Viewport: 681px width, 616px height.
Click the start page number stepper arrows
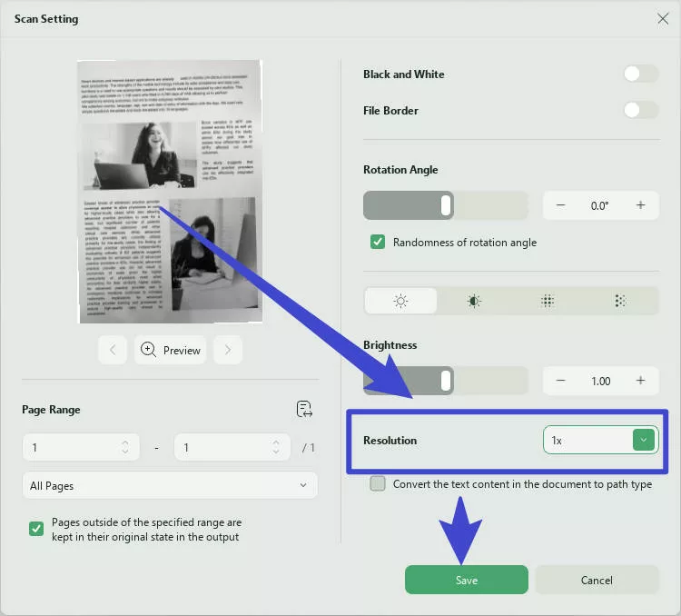(125, 447)
